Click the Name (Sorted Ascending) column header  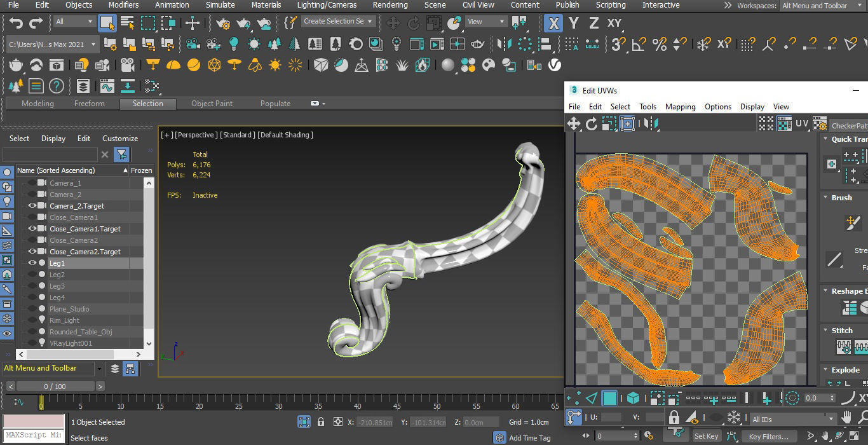[x=72, y=170]
